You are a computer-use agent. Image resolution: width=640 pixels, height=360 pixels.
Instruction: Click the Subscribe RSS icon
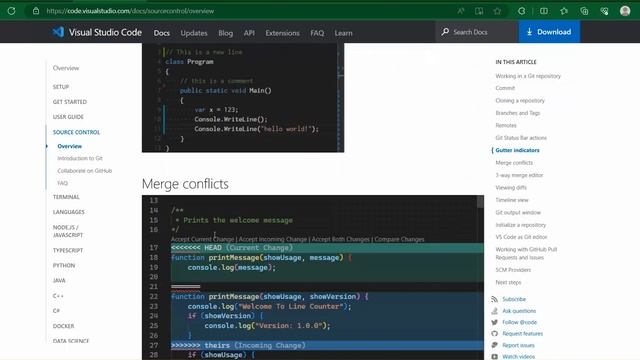(495, 299)
